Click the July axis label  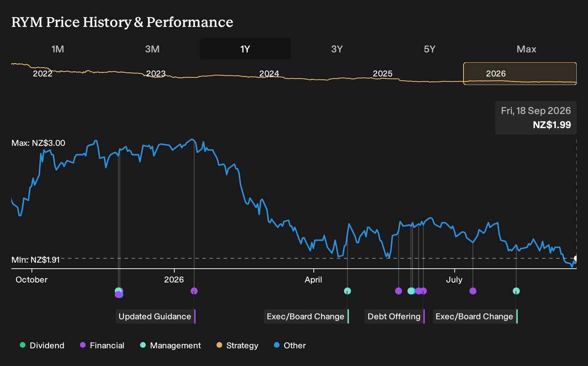point(454,280)
